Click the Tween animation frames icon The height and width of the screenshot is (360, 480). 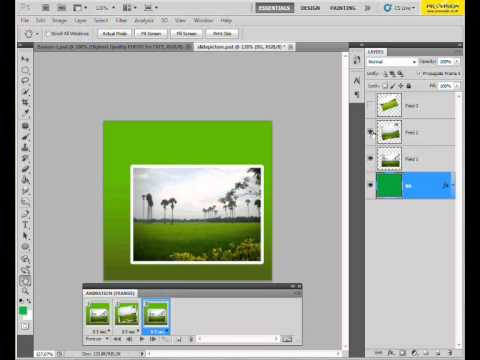(165, 339)
